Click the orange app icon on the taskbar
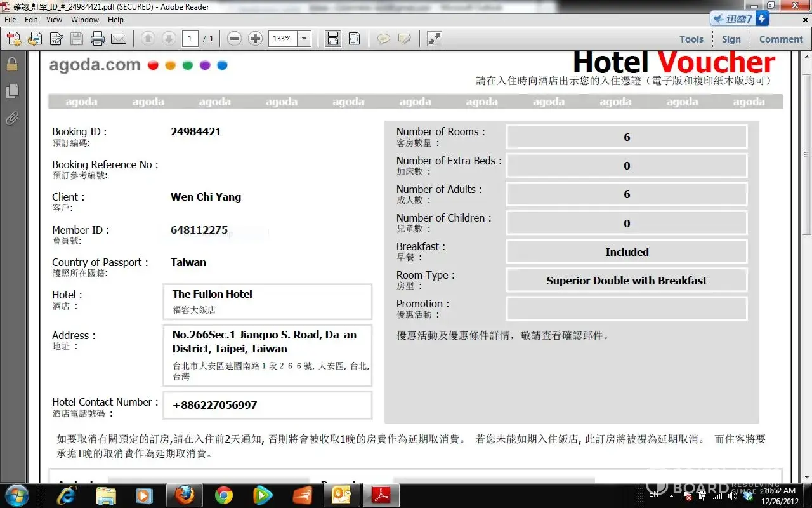The height and width of the screenshot is (508, 812). [302, 495]
